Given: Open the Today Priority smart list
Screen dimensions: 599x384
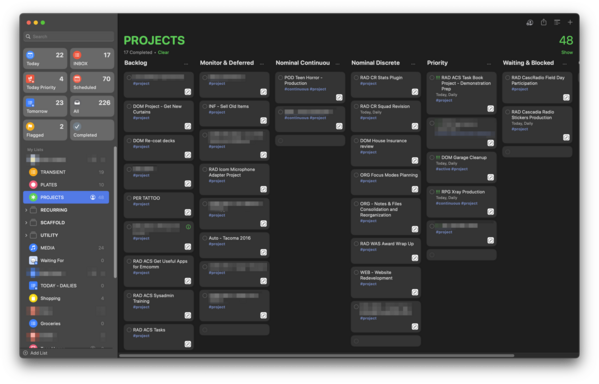Looking at the screenshot, I should 45,83.
